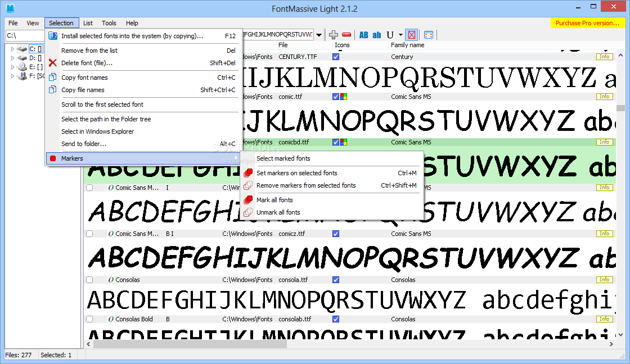
Task: Select Copy font names menu entry
Action: click(x=84, y=78)
